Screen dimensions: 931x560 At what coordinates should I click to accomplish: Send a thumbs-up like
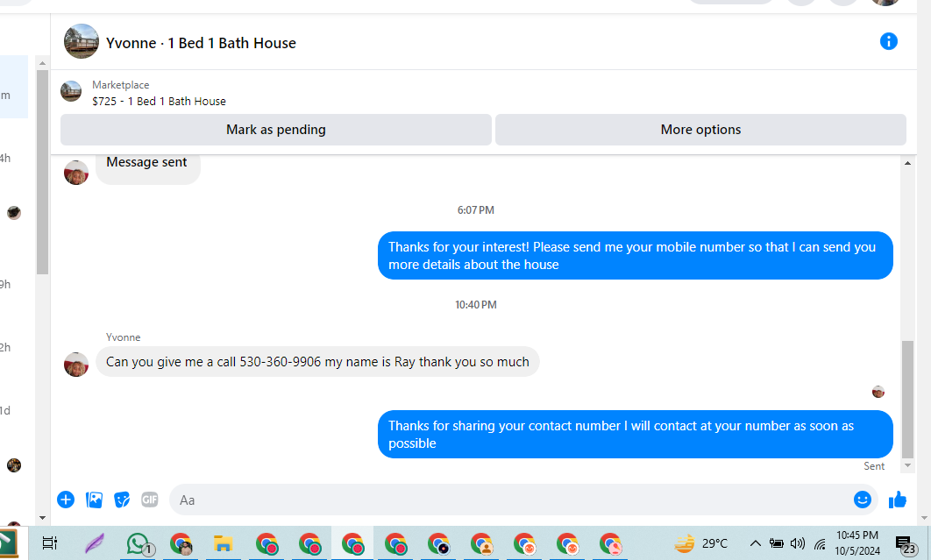897,500
